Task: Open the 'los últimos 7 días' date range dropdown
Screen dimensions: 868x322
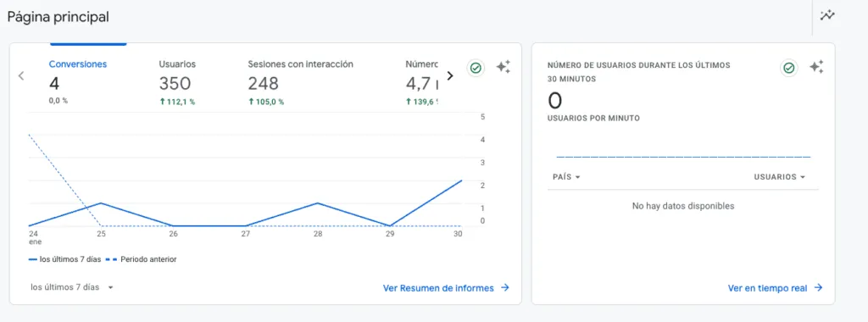Action: point(72,287)
